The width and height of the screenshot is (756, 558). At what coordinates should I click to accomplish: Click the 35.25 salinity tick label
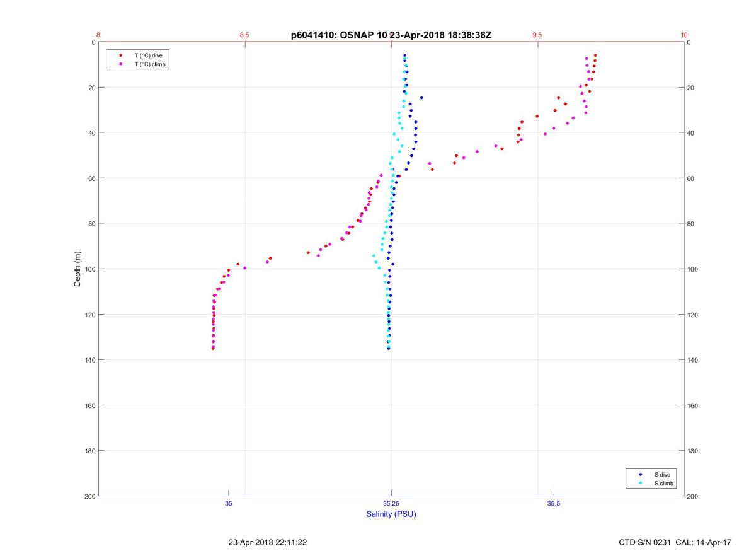tap(391, 503)
